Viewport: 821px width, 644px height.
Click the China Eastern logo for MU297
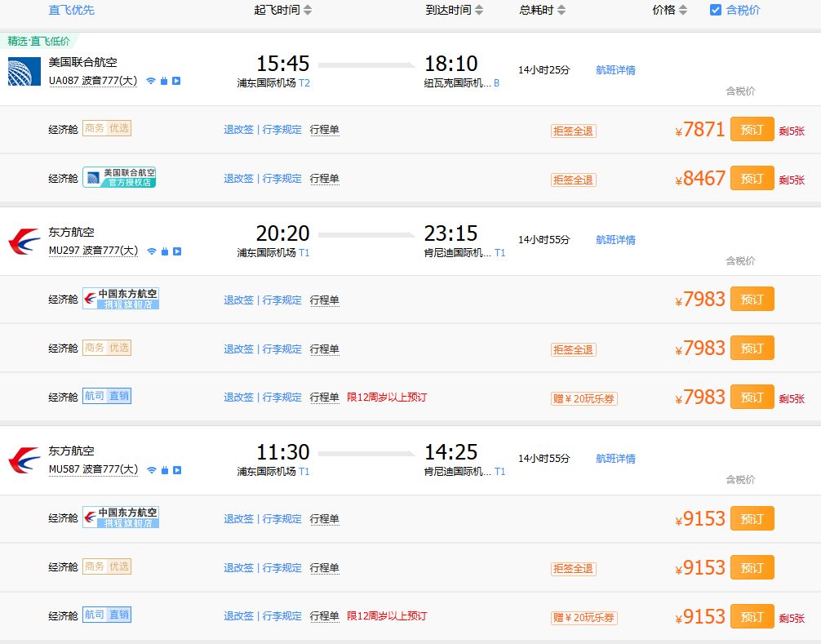(x=24, y=242)
